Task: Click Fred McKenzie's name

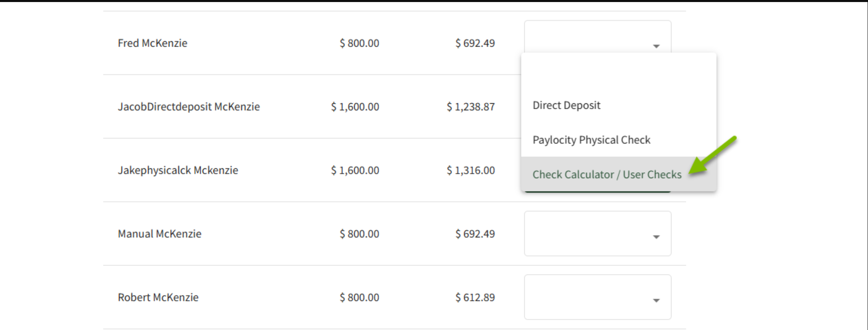Action: [x=152, y=43]
